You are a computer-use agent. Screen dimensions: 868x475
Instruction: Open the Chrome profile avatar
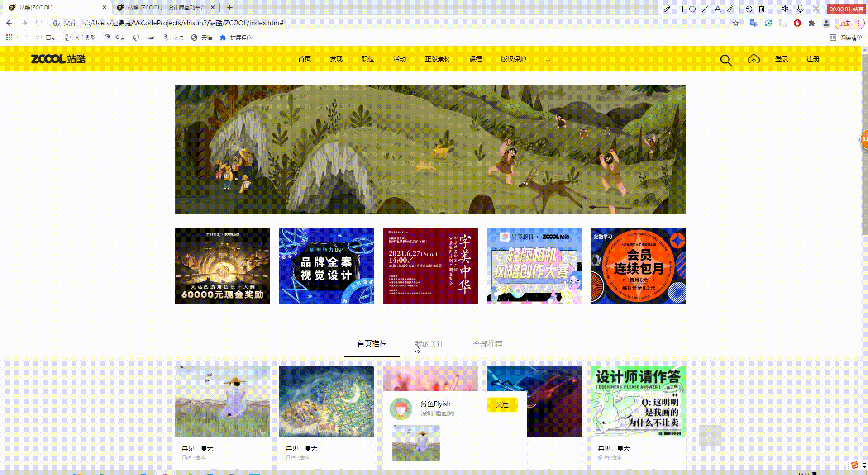pyautogui.click(x=826, y=23)
